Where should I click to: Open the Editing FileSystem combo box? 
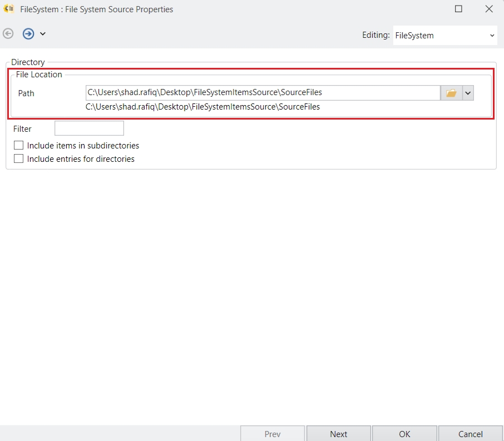pyautogui.click(x=445, y=36)
